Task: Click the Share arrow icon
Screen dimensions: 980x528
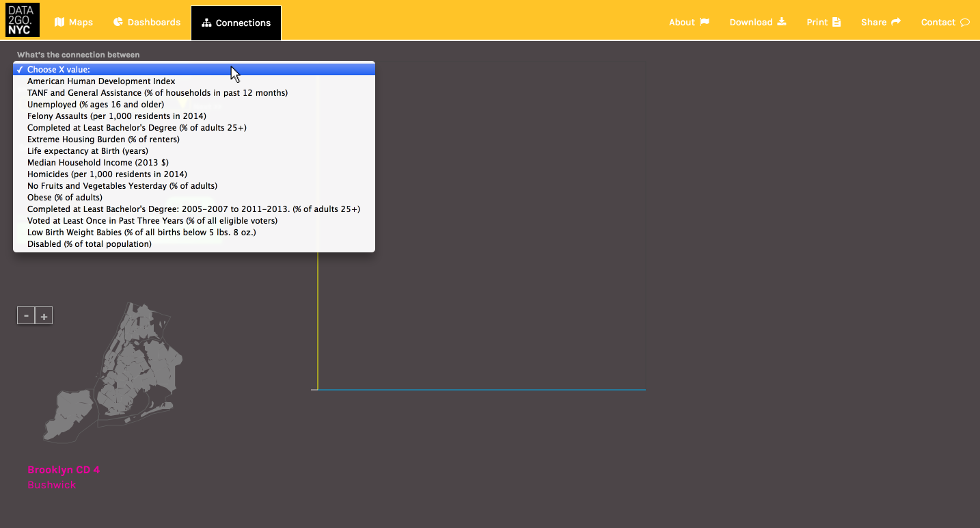Action: [896, 22]
